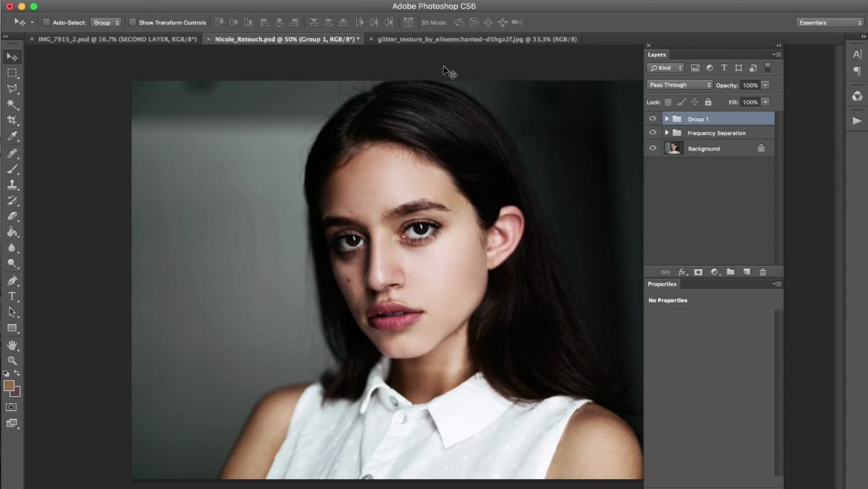Select the Crop tool
Viewport: 868px width, 489px height.
(12, 120)
